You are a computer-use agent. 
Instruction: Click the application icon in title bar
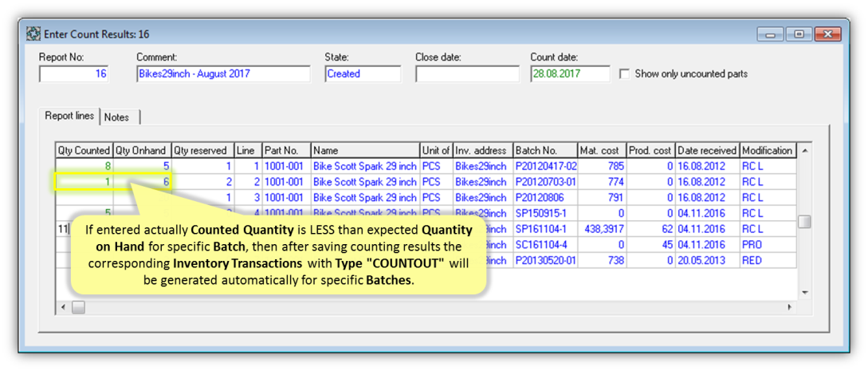tap(33, 34)
